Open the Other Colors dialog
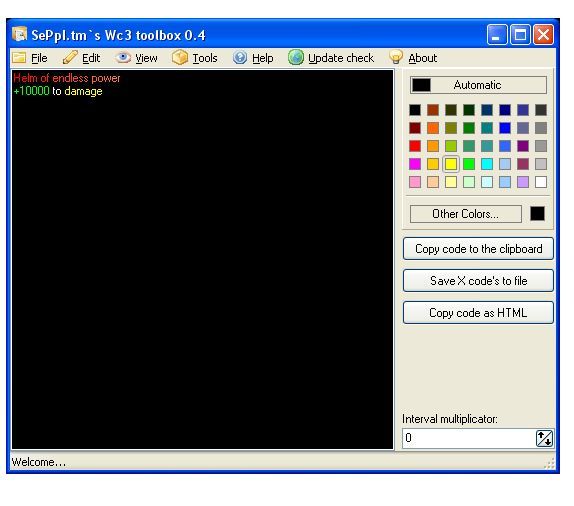This screenshot has width=574, height=506. 466,214
